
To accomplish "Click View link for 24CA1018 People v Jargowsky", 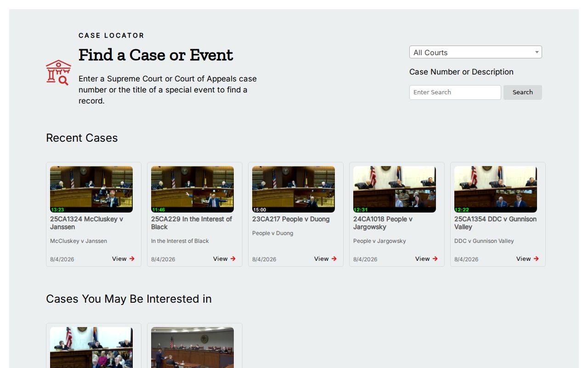I will tap(427, 259).
